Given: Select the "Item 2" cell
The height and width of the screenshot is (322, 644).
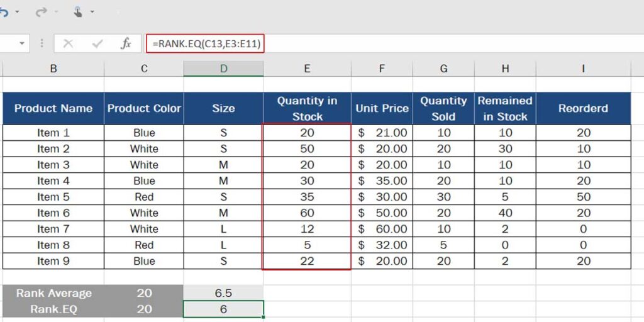Looking at the screenshot, I should pos(53,148).
